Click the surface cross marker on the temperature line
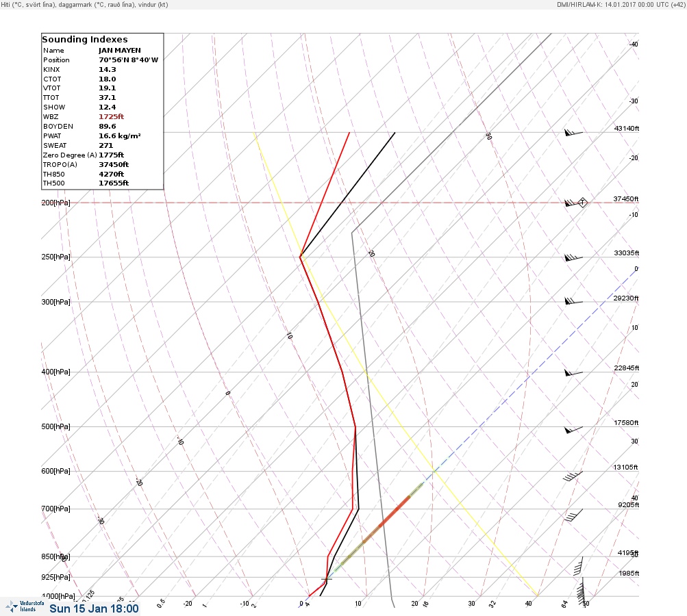This screenshot has height=616, width=687. click(x=327, y=579)
